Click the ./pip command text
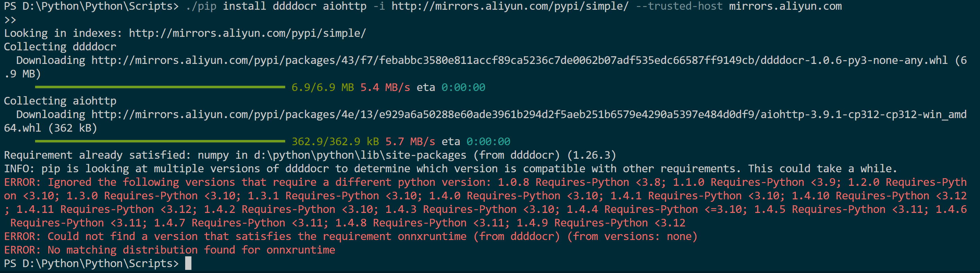Image resolution: width=980 pixels, height=273 pixels. (201, 7)
